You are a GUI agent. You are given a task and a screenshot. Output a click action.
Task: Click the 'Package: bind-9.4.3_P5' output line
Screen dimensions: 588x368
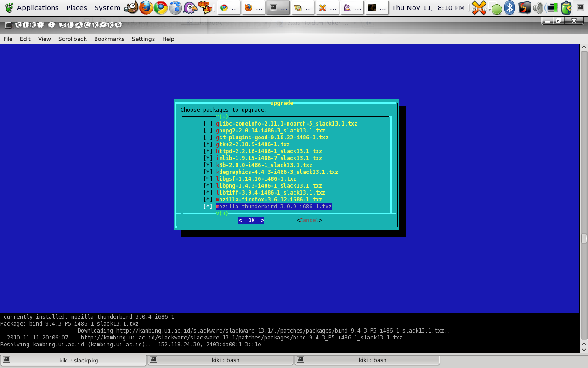69,324
